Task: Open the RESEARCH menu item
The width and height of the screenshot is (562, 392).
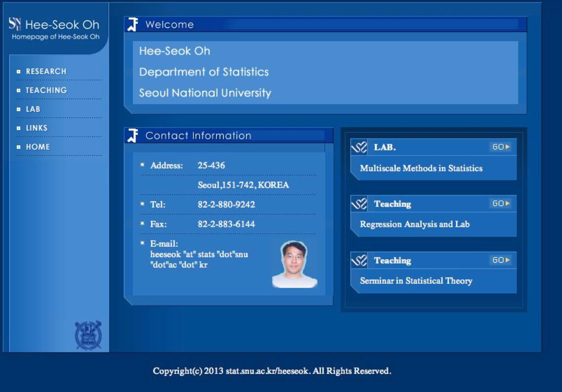Action: pos(46,72)
